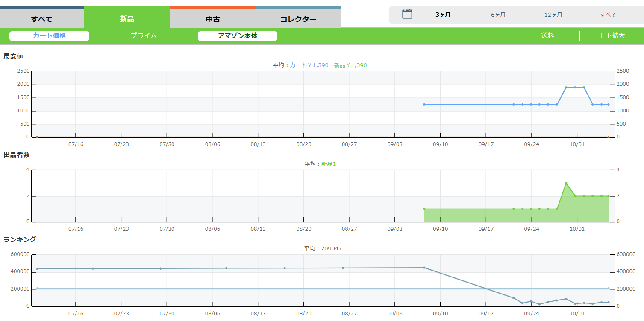
Task: Click the calendar icon beside period options
Action: (407, 14)
